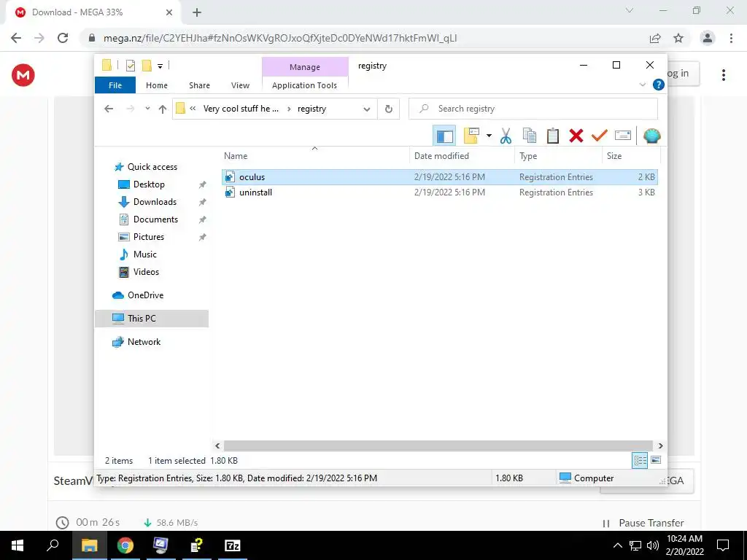Viewport: 747px width, 560px height.
Task: Open Music in navigation pane
Action: (x=145, y=254)
